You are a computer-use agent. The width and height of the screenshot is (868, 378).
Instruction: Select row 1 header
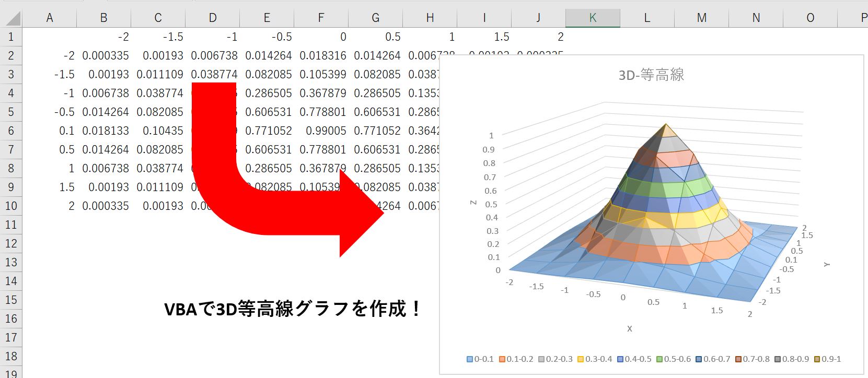[x=11, y=37]
